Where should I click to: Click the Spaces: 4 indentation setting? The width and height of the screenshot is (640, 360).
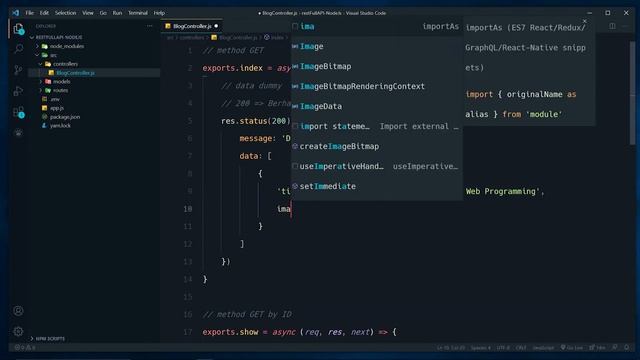(x=480, y=348)
